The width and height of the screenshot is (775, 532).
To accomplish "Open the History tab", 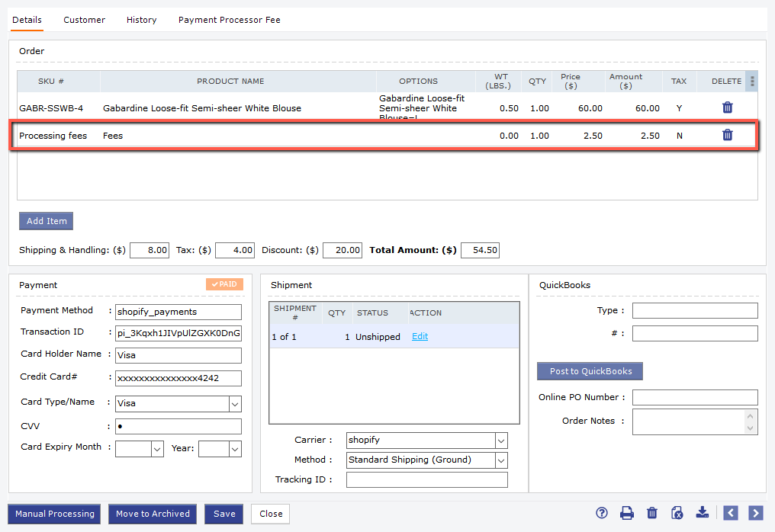I will point(141,20).
